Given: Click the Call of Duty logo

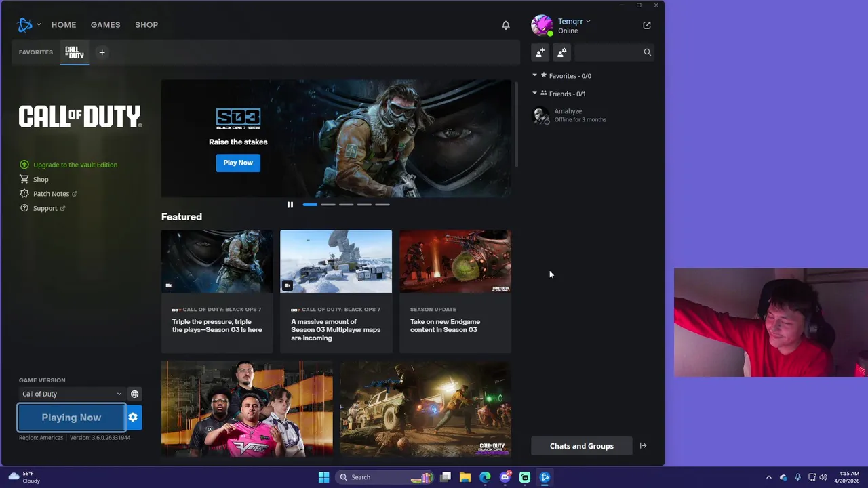Looking at the screenshot, I should point(80,117).
